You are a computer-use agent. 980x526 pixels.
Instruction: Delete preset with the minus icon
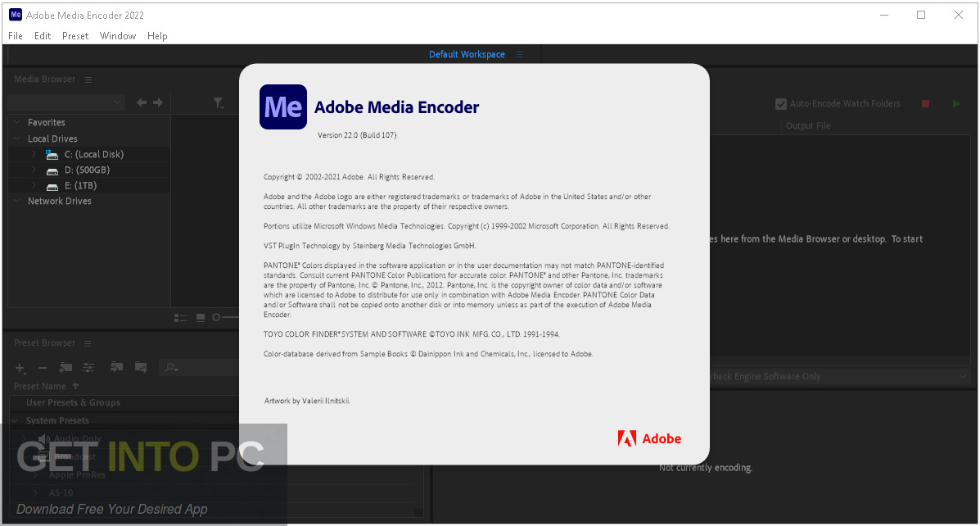point(43,368)
